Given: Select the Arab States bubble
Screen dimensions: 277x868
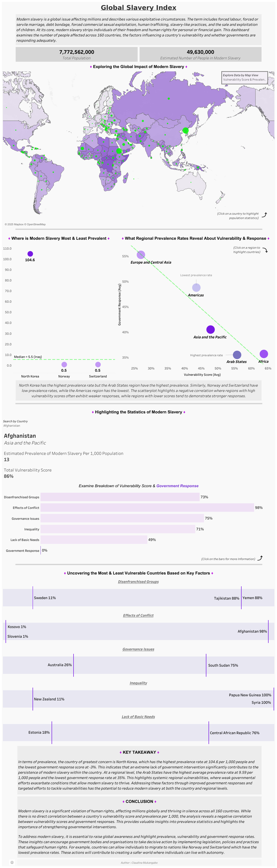Looking at the screenshot, I should [237, 355].
